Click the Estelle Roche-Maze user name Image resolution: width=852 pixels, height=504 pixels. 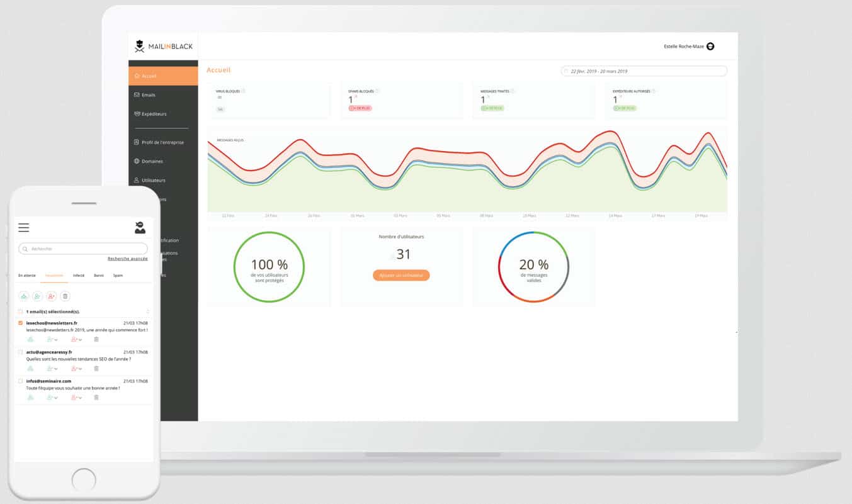coord(684,47)
